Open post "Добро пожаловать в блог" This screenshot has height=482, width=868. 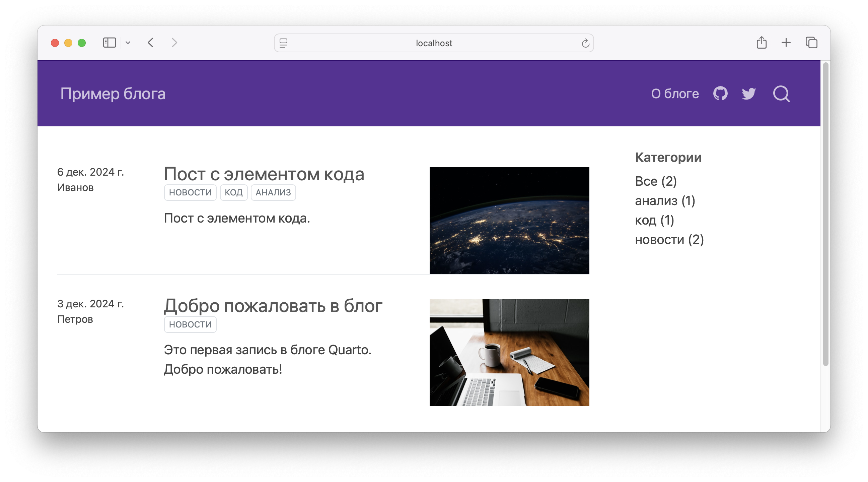pyautogui.click(x=273, y=306)
